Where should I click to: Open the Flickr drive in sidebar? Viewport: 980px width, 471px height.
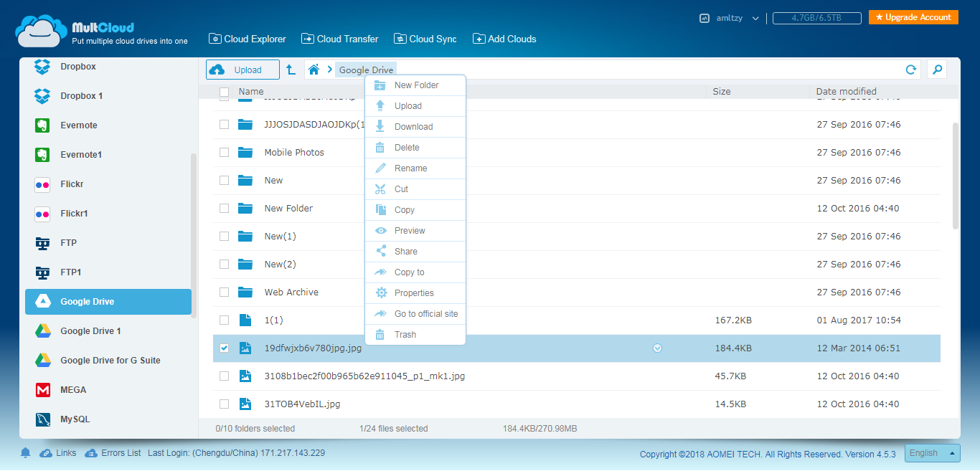72,184
